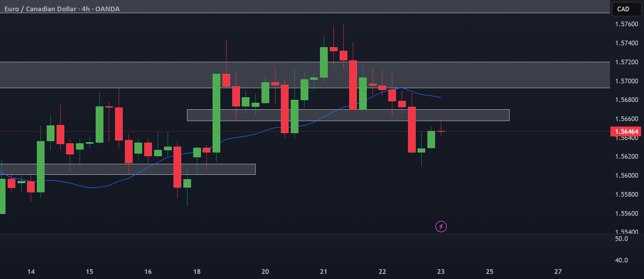This screenshot has width=644, height=279.
Task: Click the 1.57600 price scale label
Action: pos(627,24)
